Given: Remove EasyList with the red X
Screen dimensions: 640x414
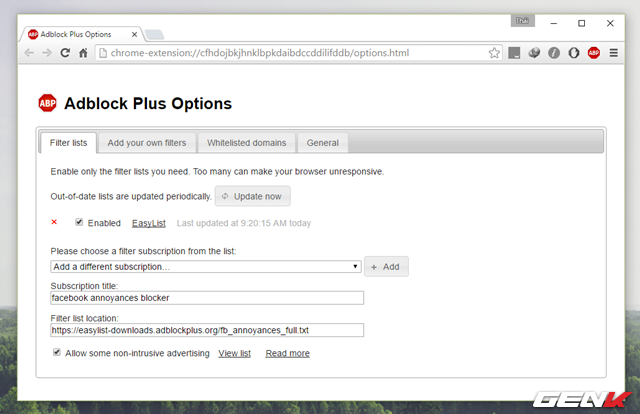Looking at the screenshot, I should (x=54, y=222).
